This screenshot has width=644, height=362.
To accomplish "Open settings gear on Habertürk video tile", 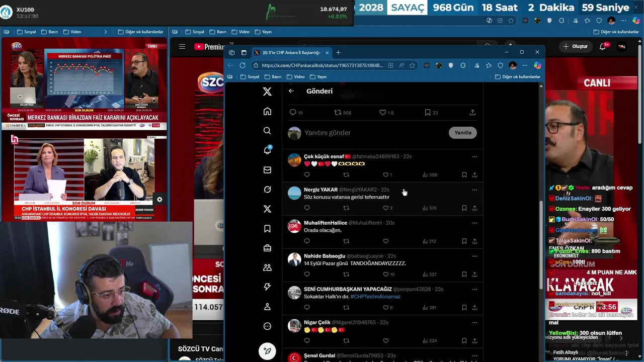I will tap(159, 200).
